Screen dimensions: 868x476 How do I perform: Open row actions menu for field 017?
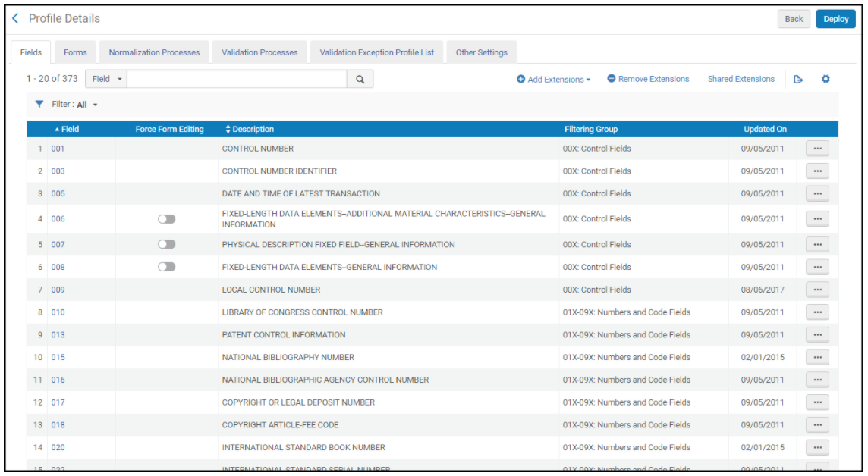pos(818,402)
